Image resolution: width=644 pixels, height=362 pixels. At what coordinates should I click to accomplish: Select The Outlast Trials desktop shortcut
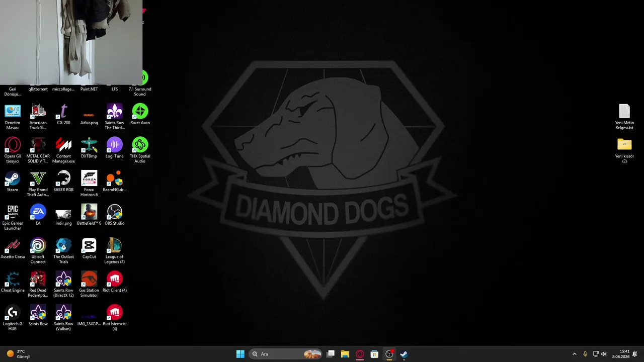tap(63, 251)
